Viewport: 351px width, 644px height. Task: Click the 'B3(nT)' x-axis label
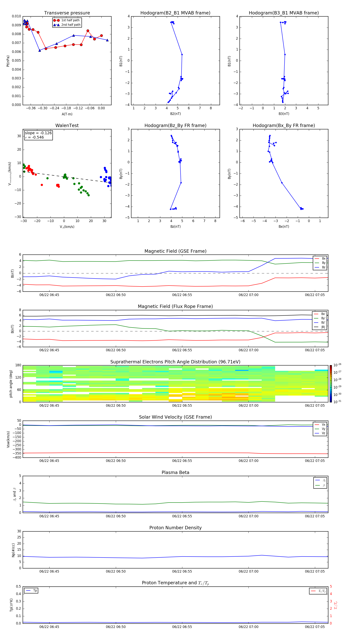284,114
